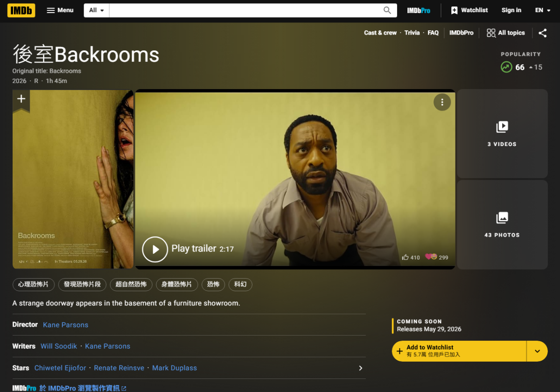Open the All search category dropdown

[97, 10]
